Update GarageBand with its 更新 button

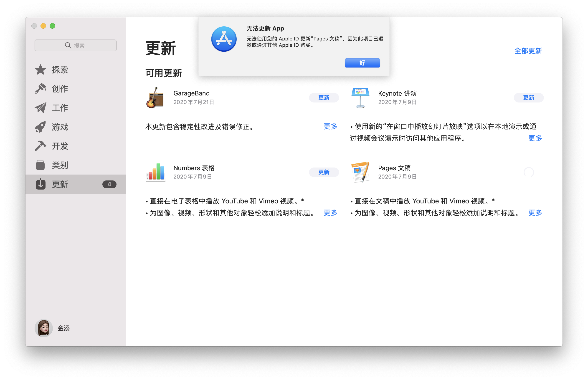[x=324, y=98]
